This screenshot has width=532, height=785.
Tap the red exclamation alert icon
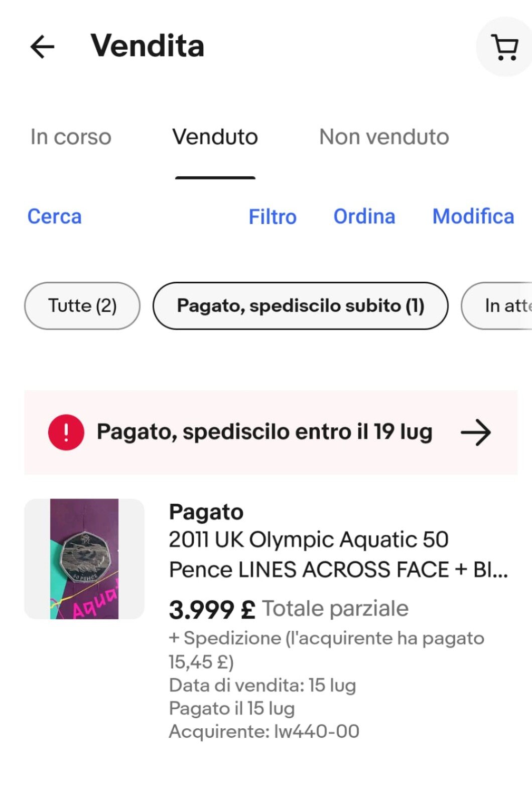coord(66,432)
